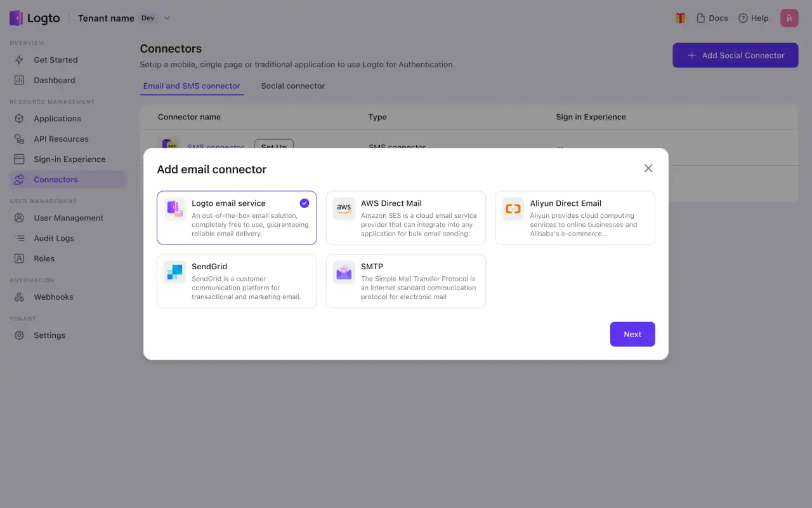This screenshot has height=508, width=812.
Task: Choose the SMTP connector option
Action: [x=405, y=281]
